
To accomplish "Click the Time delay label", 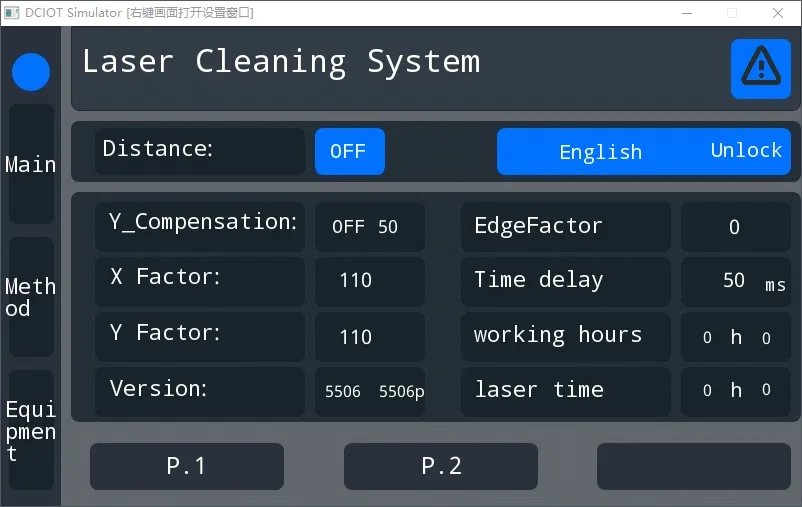I will pos(539,280).
